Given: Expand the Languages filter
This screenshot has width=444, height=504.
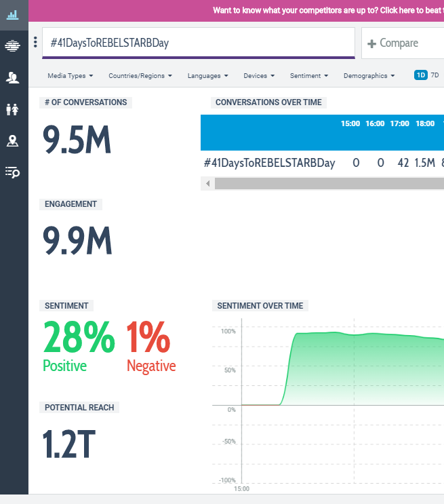Looking at the screenshot, I should click(x=208, y=76).
